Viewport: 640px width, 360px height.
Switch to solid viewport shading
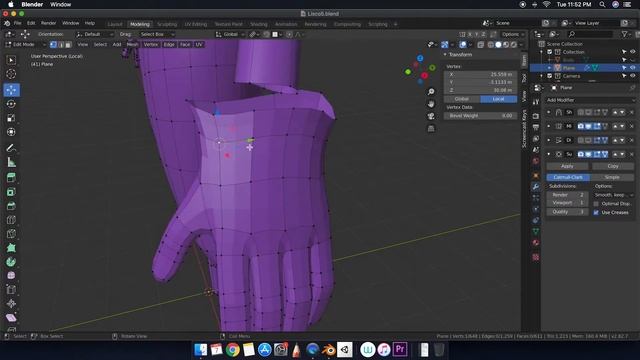[498, 44]
